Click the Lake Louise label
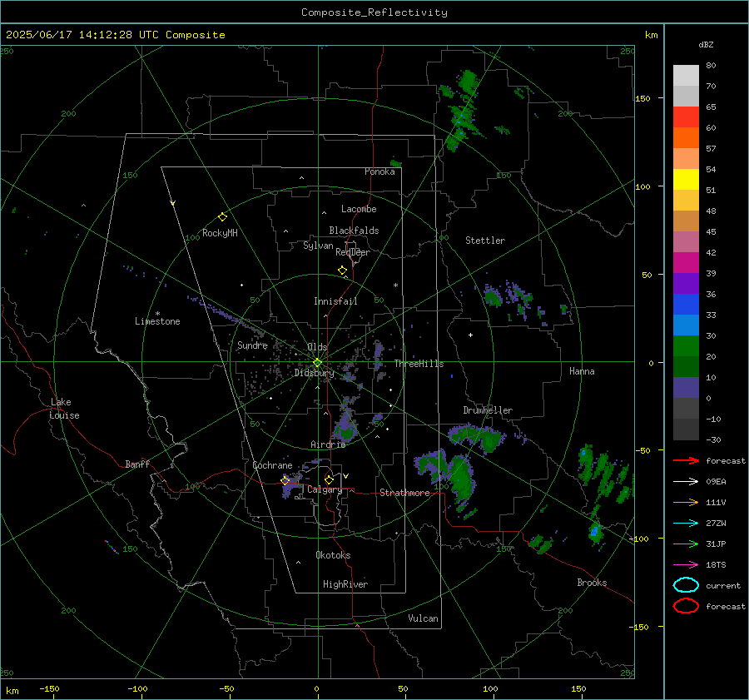749x700 pixels. (64, 409)
